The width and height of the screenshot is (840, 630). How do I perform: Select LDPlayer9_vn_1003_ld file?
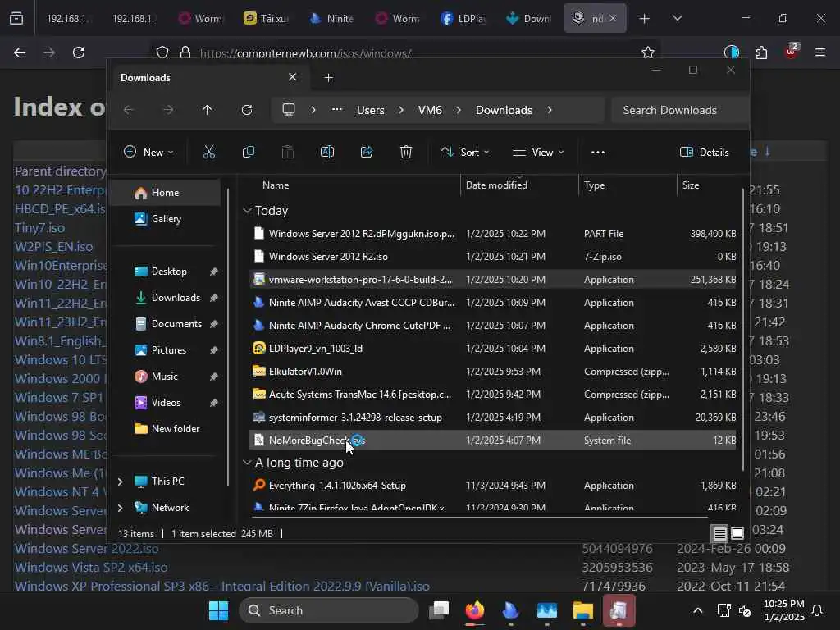[493, 349]
